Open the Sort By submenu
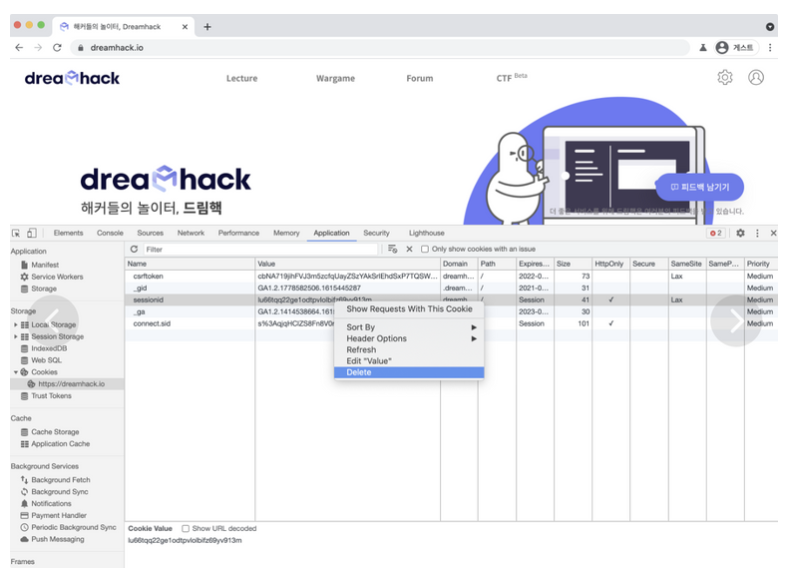The height and width of the screenshot is (586, 800). coord(409,327)
